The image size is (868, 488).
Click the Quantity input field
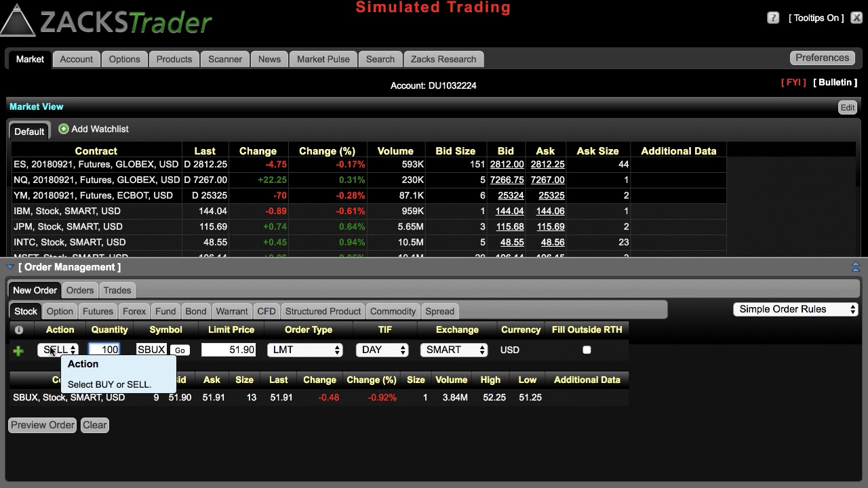click(x=104, y=350)
